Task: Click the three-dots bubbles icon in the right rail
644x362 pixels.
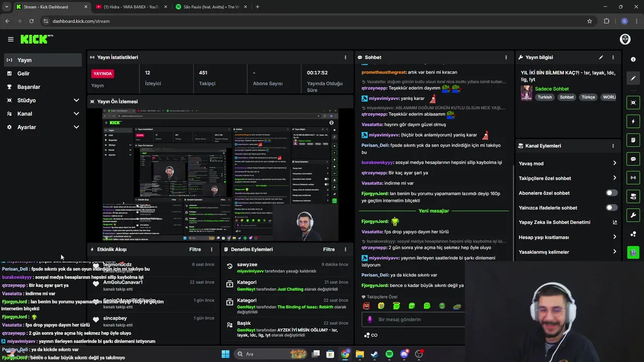Action: (x=633, y=234)
